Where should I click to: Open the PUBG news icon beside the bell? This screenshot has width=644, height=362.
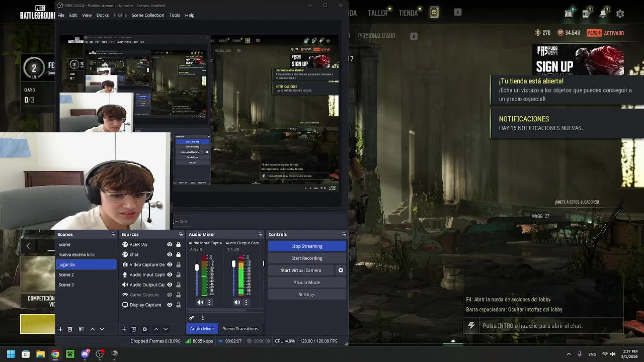click(x=586, y=14)
